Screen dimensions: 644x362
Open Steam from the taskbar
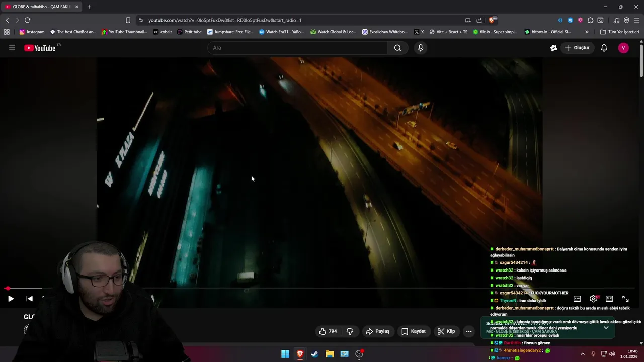point(314,354)
